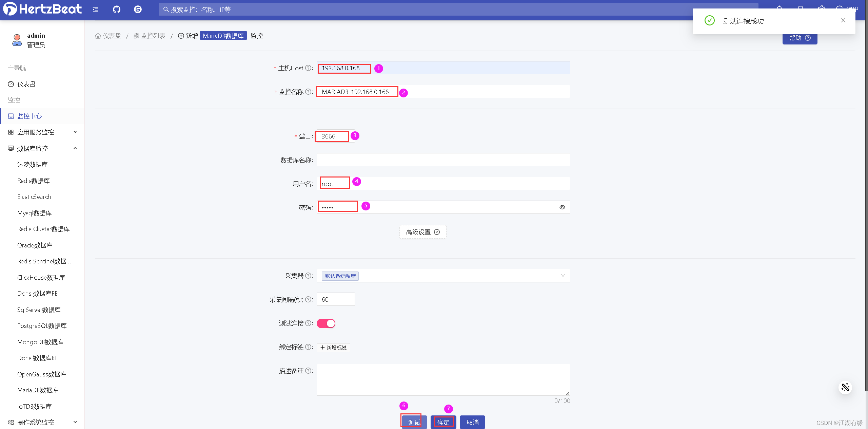The image size is (868, 429).
Task: Click the 采集间隔 input showing 60
Action: tap(336, 299)
